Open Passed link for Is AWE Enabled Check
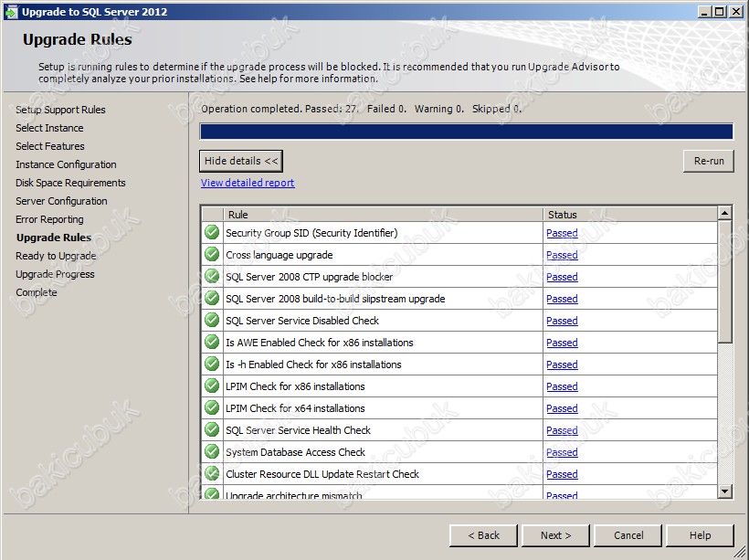The height and width of the screenshot is (560, 749). pos(562,343)
